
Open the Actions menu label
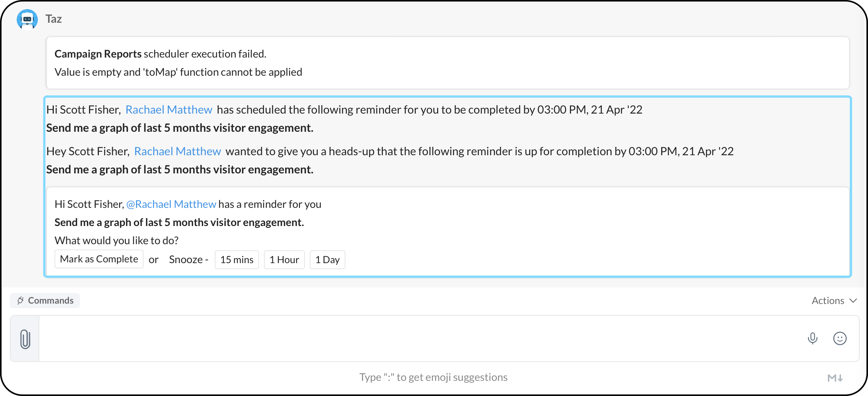(827, 301)
